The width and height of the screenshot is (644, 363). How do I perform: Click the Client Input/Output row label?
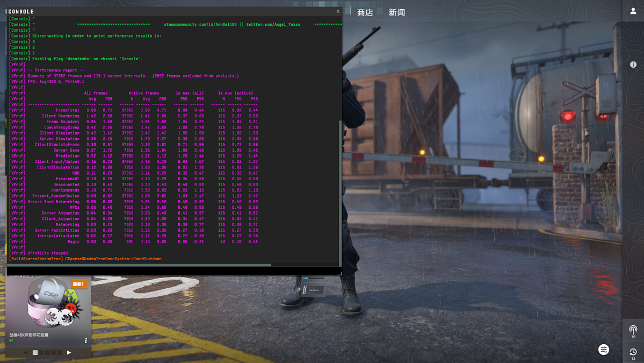pos(57,162)
